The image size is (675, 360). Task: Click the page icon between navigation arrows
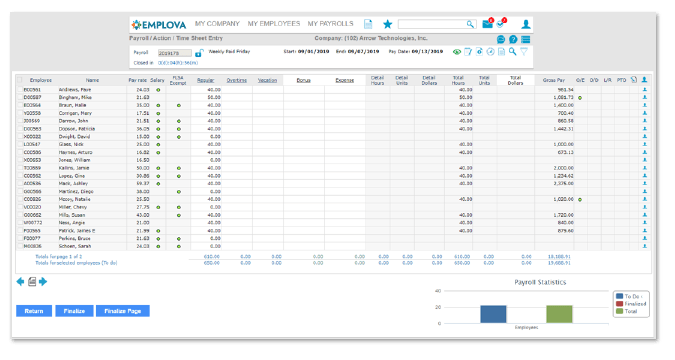pos(32,282)
